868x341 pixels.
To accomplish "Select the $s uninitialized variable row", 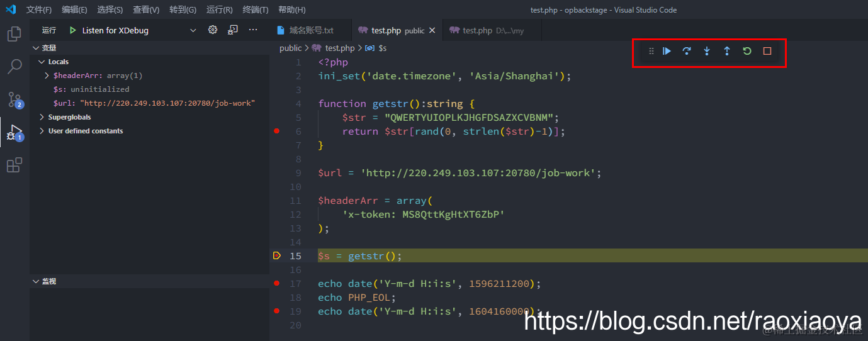I will click(150, 89).
